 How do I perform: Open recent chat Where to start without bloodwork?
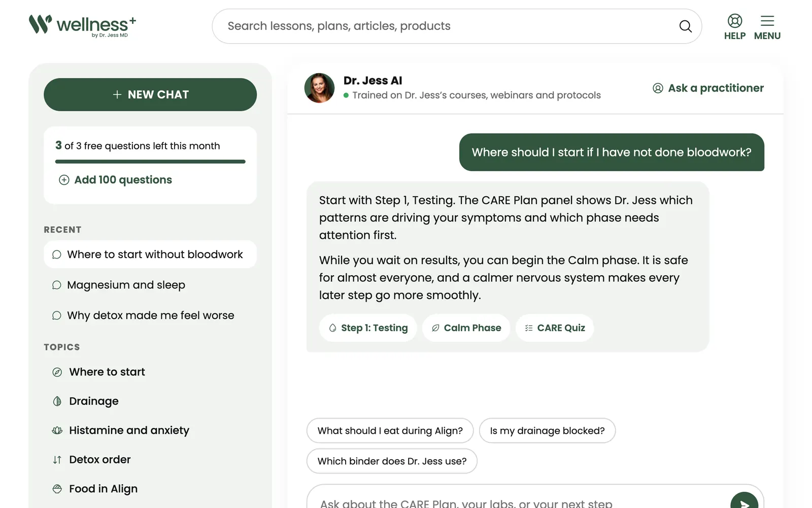coord(150,255)
